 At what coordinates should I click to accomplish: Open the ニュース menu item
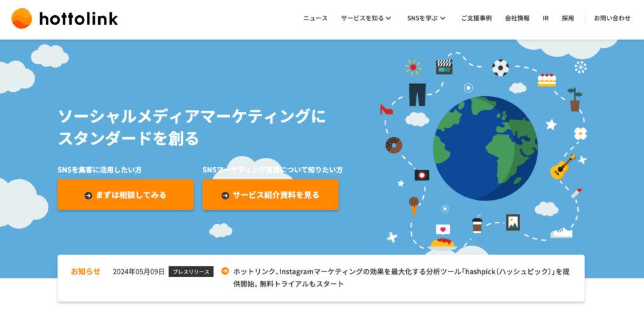(315, 18)
